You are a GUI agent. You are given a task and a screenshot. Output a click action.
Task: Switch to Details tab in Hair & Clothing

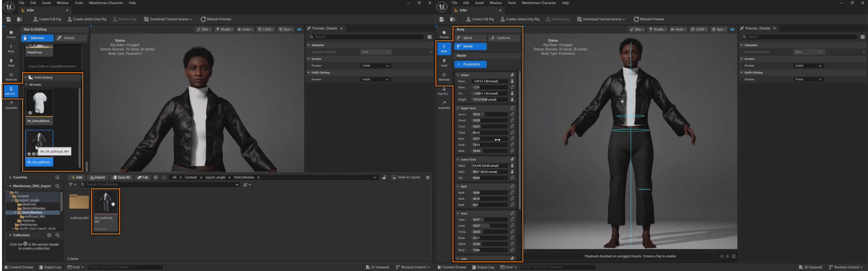70,38
